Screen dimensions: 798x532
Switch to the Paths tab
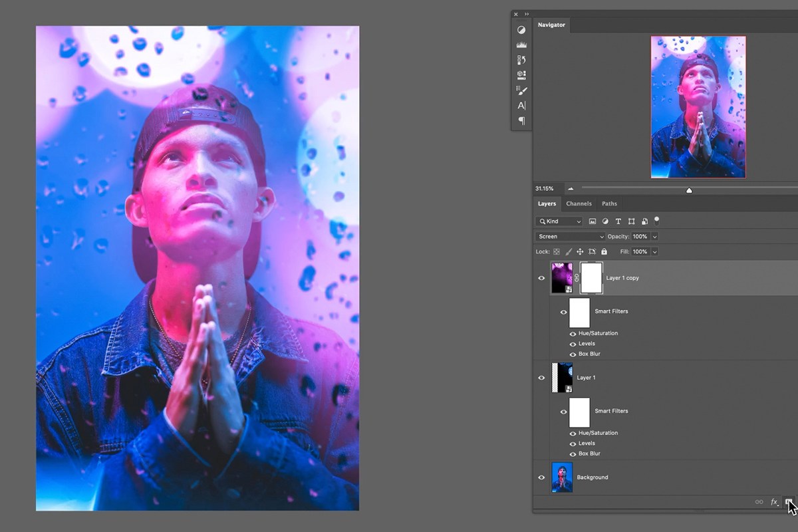pyautogui.click(x=609, y=203)
